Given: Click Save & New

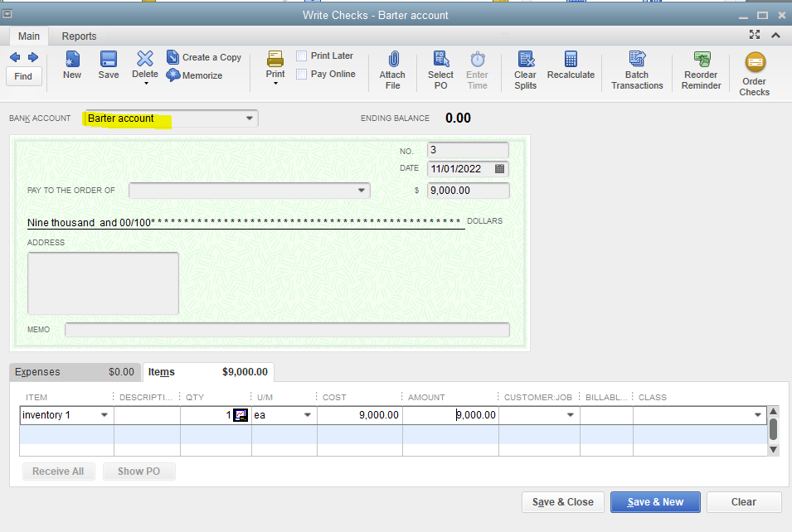Looking at the screenshot, I should tap(655, 502).
